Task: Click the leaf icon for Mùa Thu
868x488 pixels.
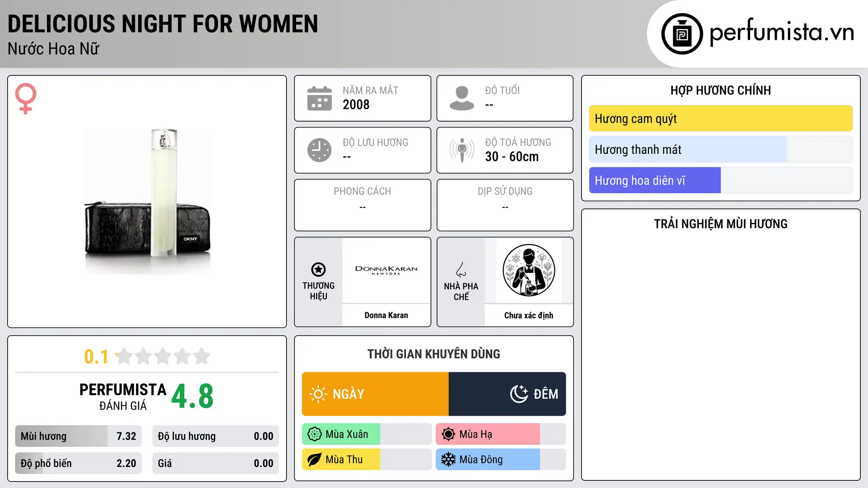Action: point(314,460)
